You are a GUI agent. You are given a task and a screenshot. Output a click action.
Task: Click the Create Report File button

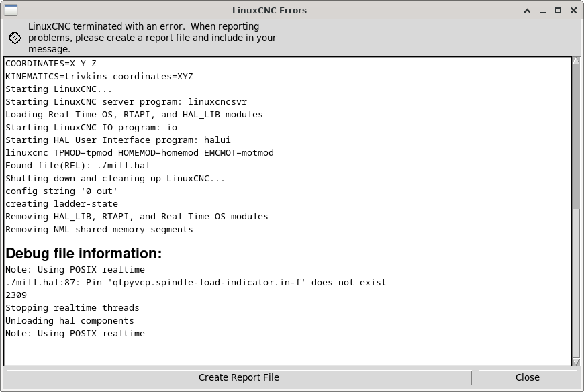point(239,377)
